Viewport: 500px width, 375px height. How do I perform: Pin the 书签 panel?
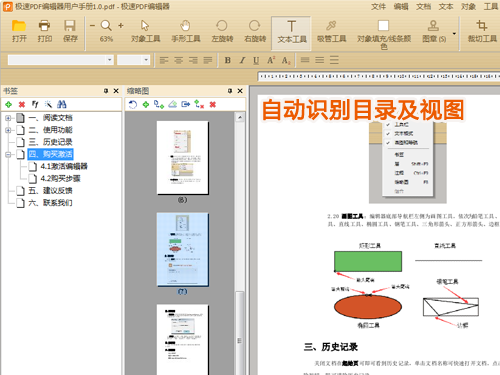pyautogui.click(x=106, y=91)
